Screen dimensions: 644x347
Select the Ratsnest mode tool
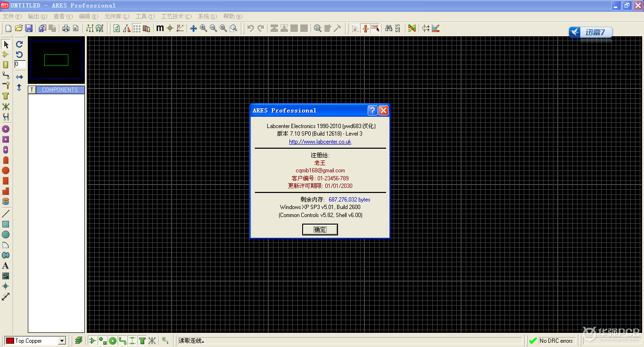(6, 106)
